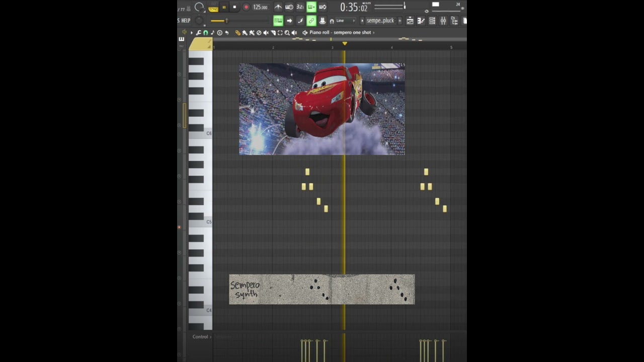Open the Browser window icon
This screenshot has height=362, width=644.
(454, 21)
